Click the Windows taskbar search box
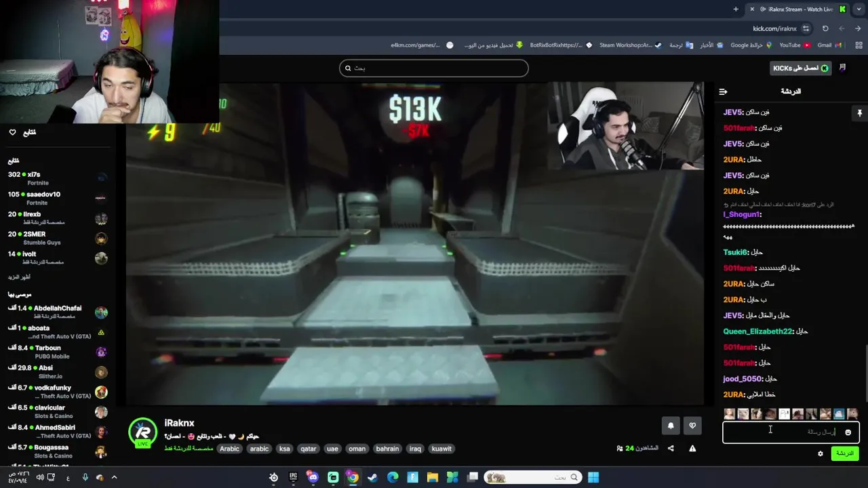The height and width of the screenshot is (488, 868). (x=534, y=477)
